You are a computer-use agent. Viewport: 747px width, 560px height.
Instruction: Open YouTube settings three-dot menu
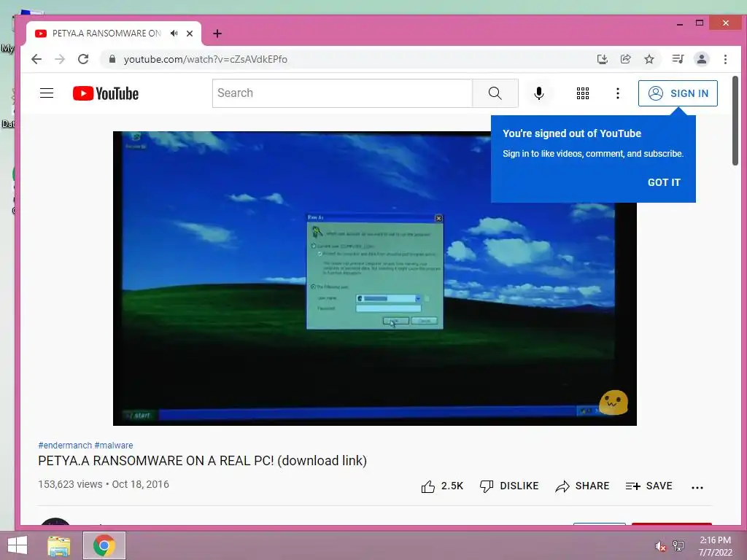(x=618, y=93)
